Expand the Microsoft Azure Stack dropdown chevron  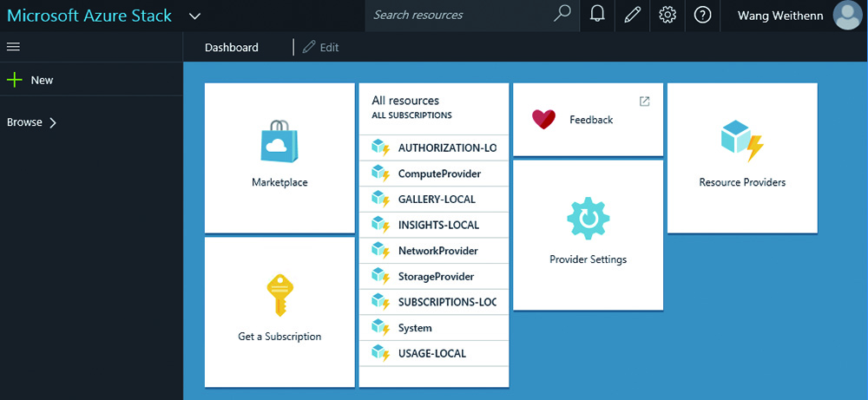pyautogui.click(x=194, y=16)
